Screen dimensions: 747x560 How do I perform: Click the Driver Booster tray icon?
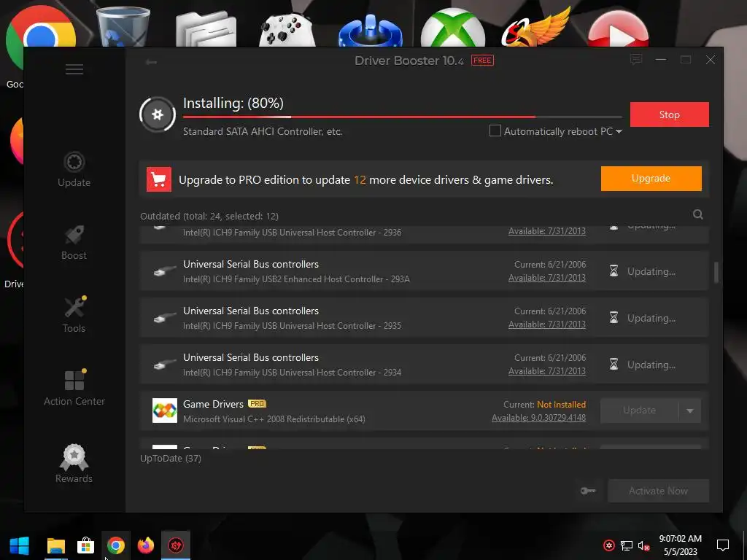click(x=609, y=545)
